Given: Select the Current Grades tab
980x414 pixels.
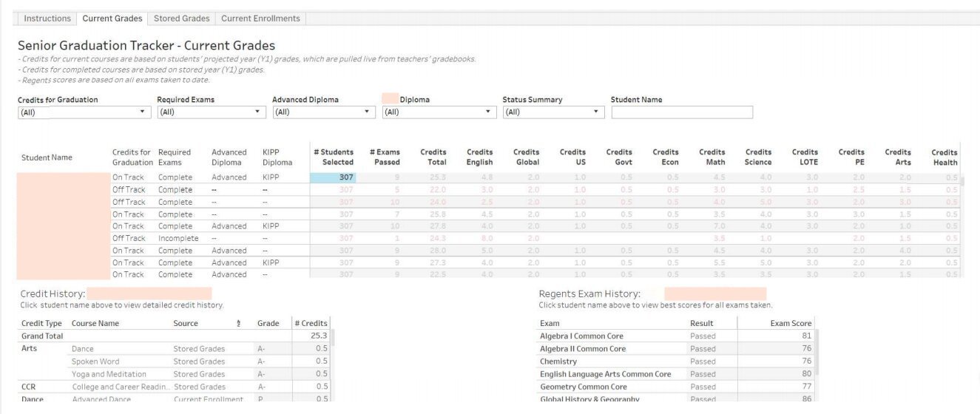Looking at the screenshot, I should [112, 18].
